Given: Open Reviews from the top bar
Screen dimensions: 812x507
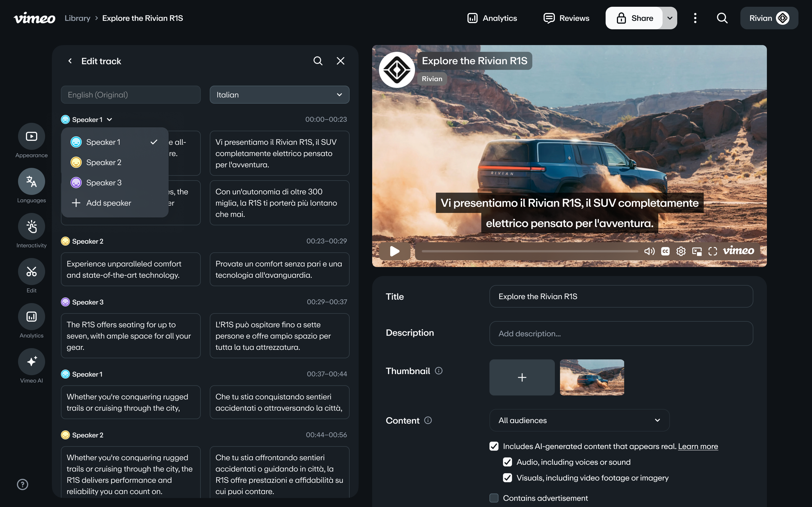Looking at the screenshot, I should click(566, 18).
